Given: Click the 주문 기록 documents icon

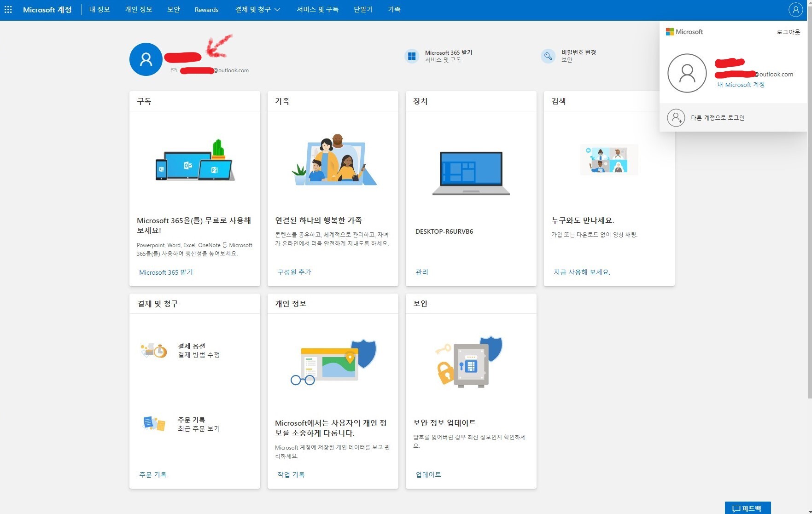Looking at the screenshot, I should 154,423.
